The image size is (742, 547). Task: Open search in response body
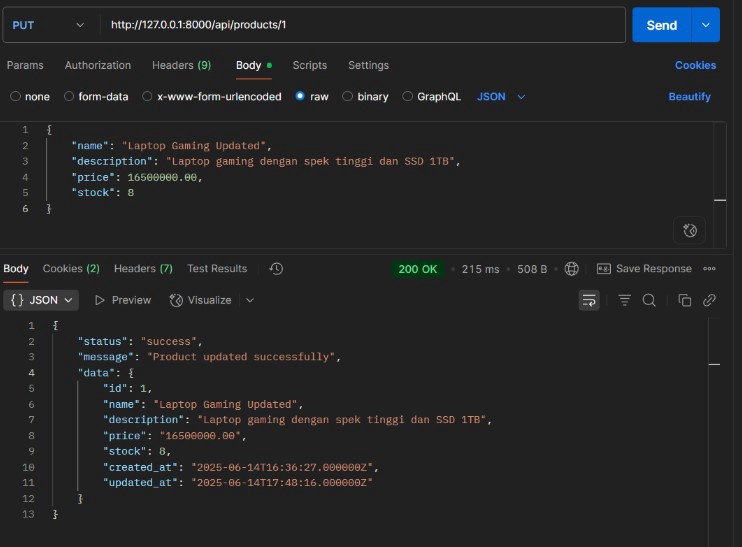(648, 300)
